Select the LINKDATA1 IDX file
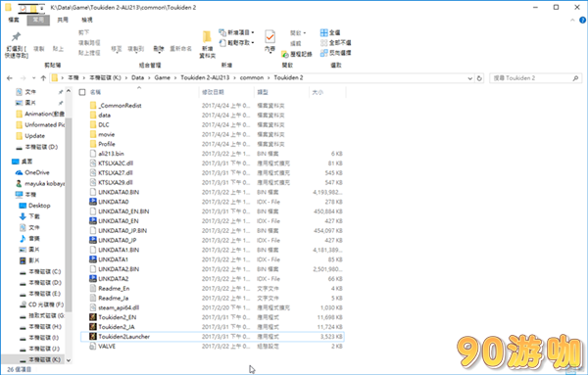The height and width of the screenshot is (375, 588). point(212,259)
